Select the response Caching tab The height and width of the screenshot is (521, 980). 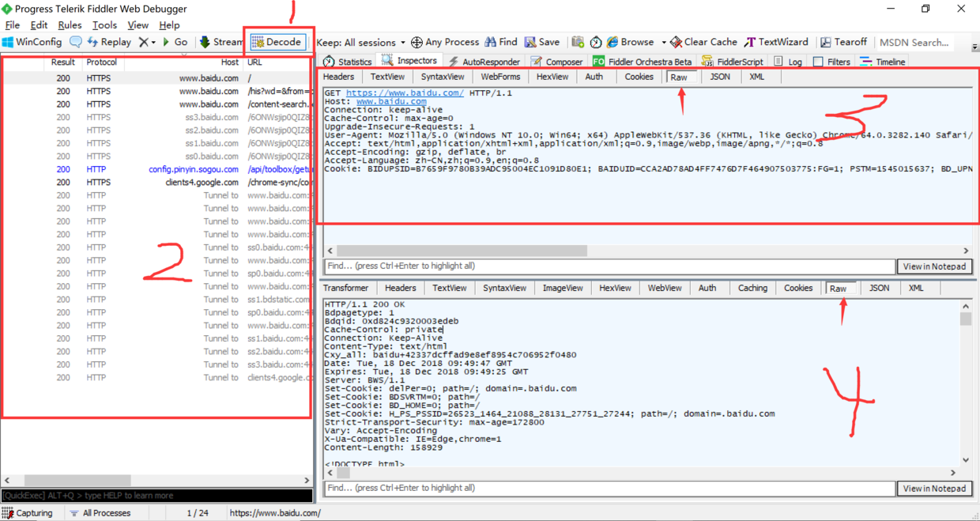coord(752,288)
